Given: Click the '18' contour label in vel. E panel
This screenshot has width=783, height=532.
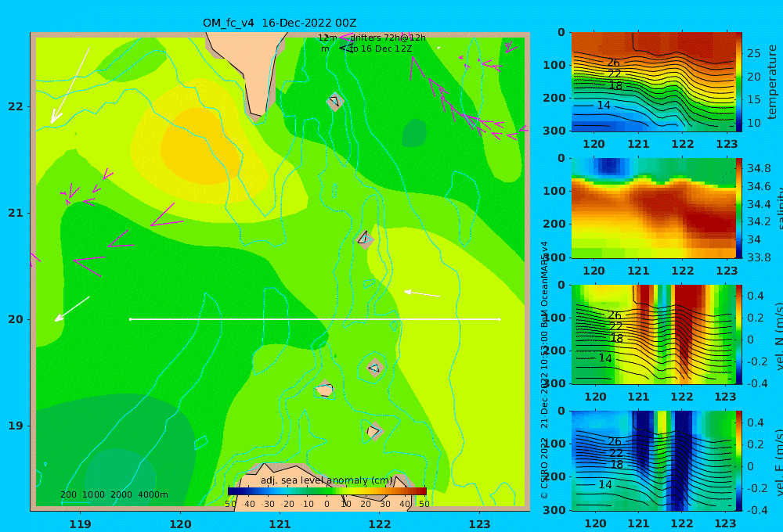Looking at the screenshot, I should click(617, 465).
